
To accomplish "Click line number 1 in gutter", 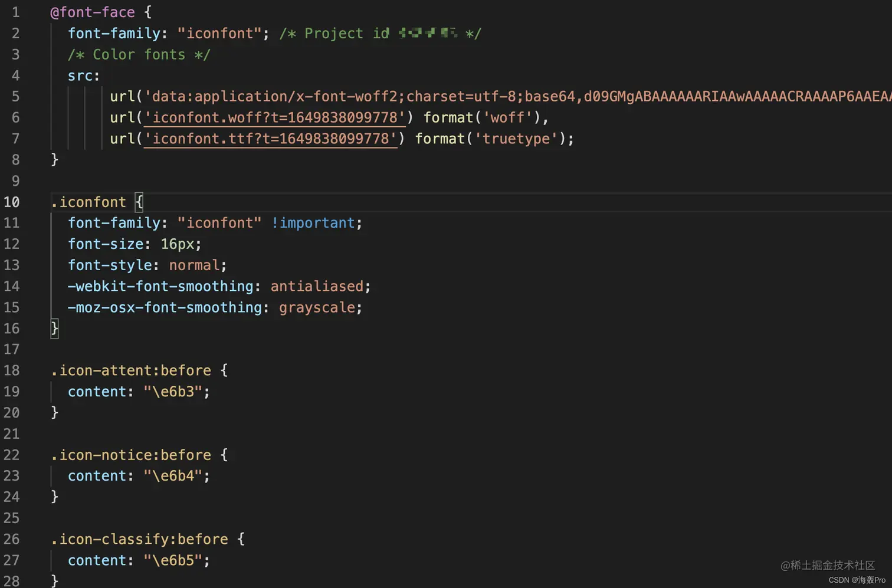I will [x=16, y=12].
